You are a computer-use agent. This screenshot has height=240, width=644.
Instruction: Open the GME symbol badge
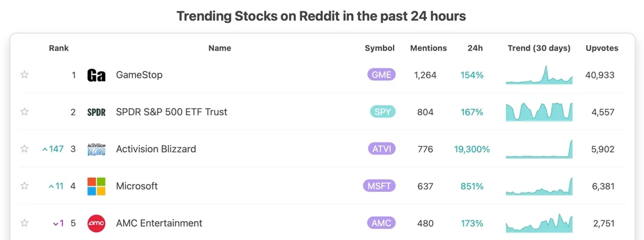coord(381,75)
